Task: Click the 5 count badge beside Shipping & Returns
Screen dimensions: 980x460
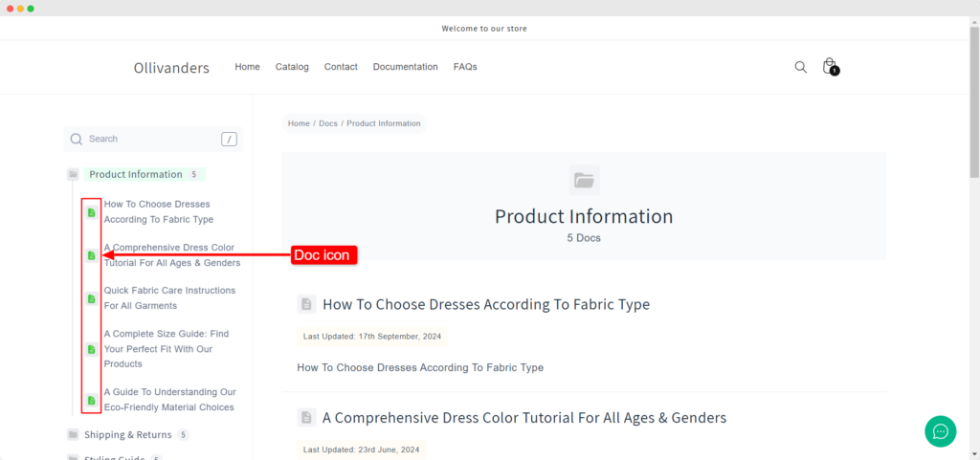Action: click(x=183, y=434)
